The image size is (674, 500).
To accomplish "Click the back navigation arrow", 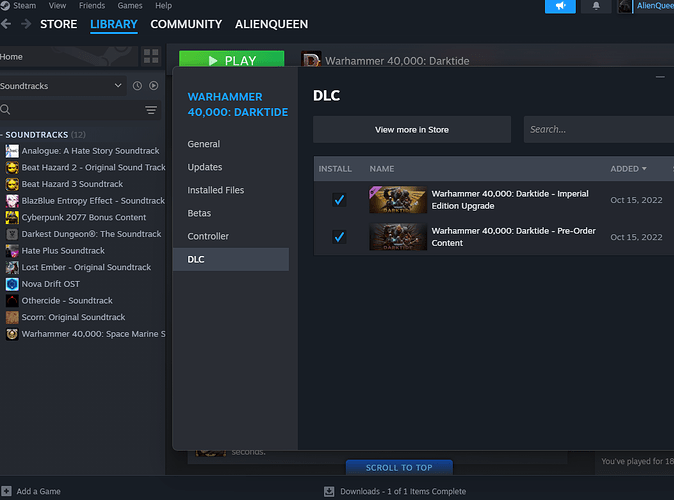I will click(x=6, y=24).
